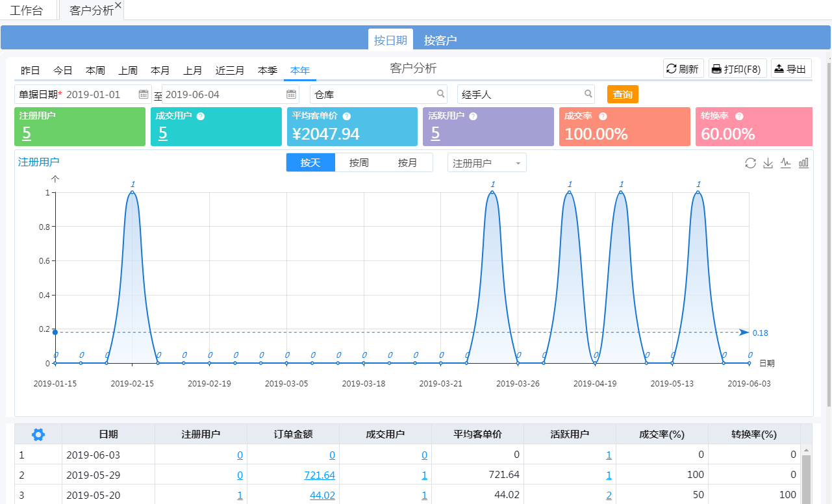This screenshot has height=504, width=832.
Task: Open the 注册用户 green summary card
Action: [80, 127]
